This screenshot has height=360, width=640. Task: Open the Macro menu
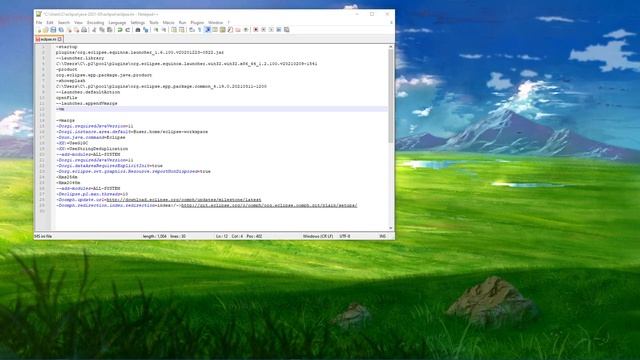pos(169,22)
